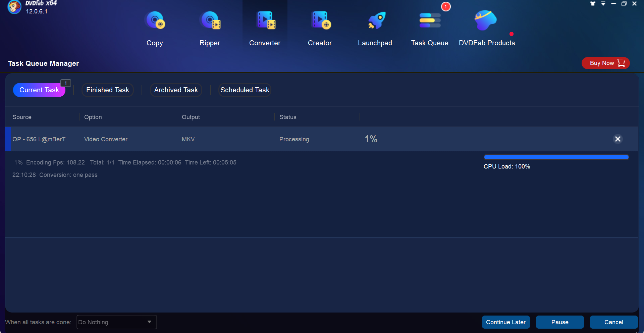
Task: Open the main settings dropdown menu
Action: [603, 4]
